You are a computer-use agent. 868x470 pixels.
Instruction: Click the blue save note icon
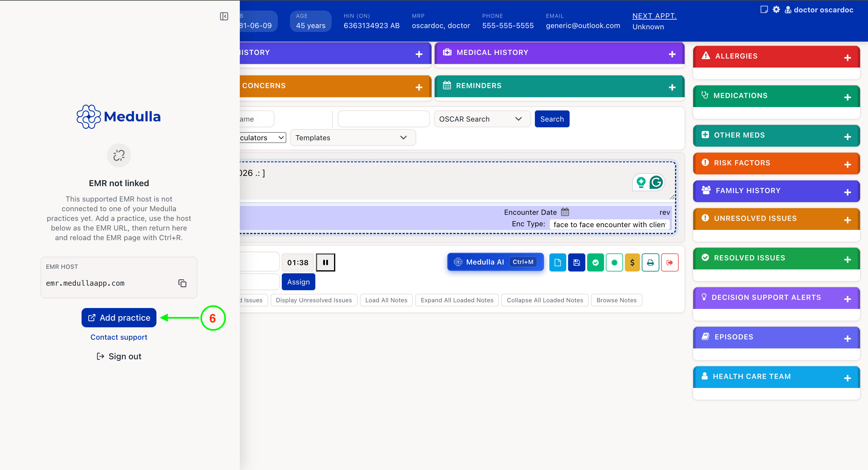pos(577,262)
